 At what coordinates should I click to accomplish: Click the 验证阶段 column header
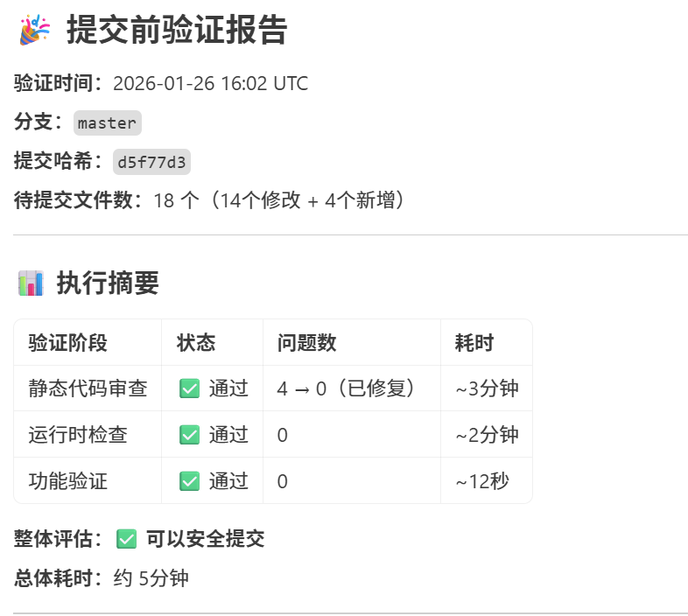tap(68, 343)
